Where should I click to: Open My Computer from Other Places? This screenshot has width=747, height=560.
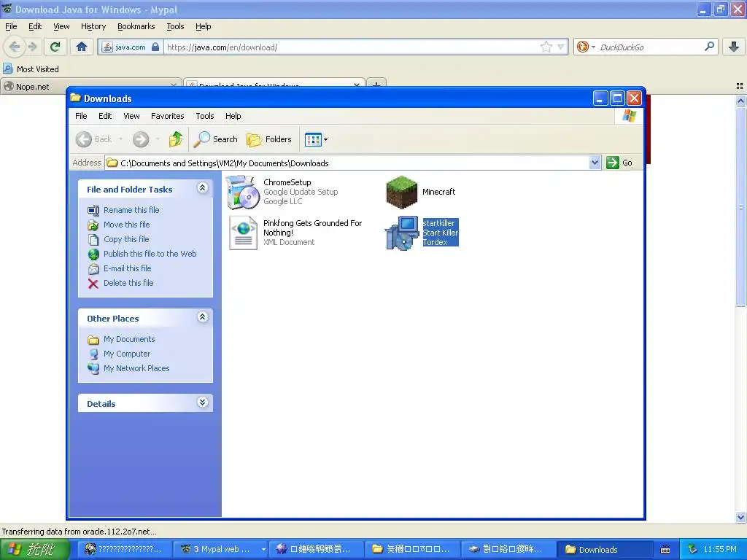127,354
